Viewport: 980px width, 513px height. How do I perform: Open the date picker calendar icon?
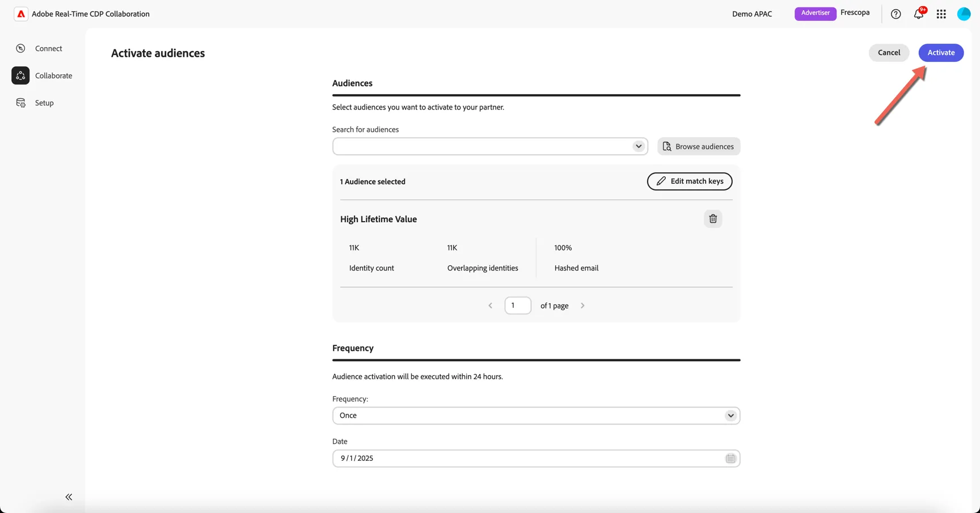pos(730,459)
